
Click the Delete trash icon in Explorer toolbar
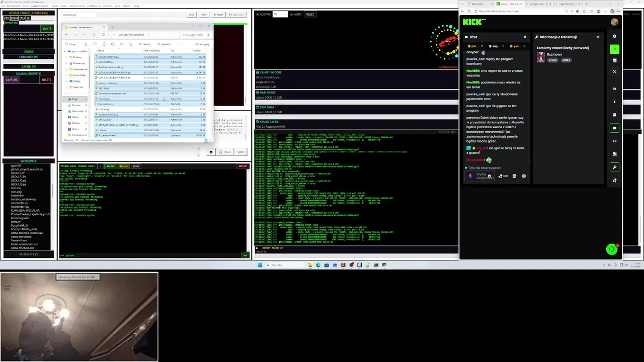[x=131, y=44]
